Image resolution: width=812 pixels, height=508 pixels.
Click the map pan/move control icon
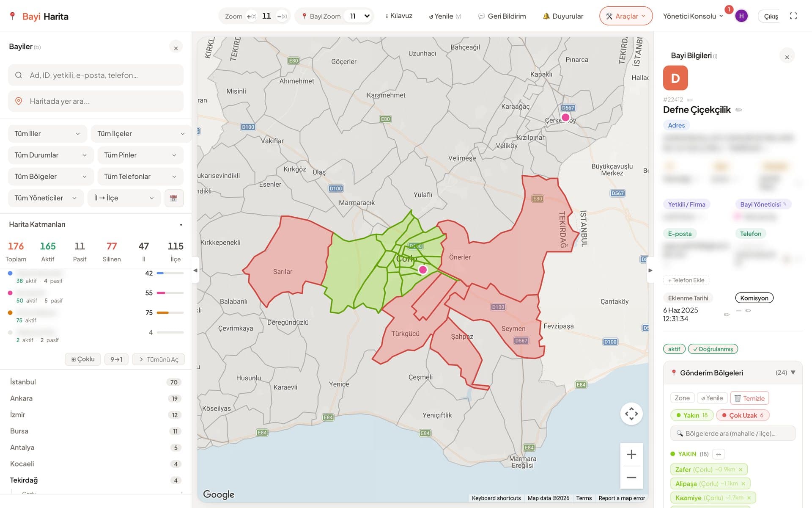pyautogui.click(x=631, y=414)
